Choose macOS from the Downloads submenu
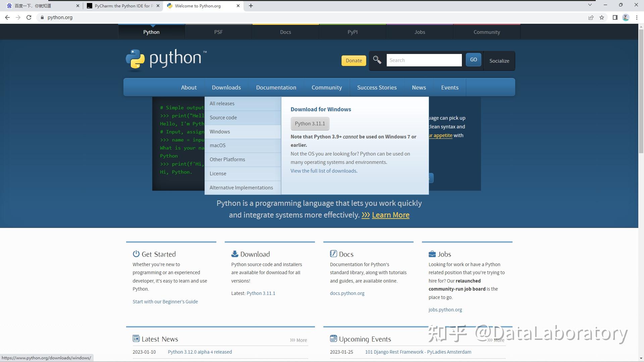The image size is (644, 362). 217,145
